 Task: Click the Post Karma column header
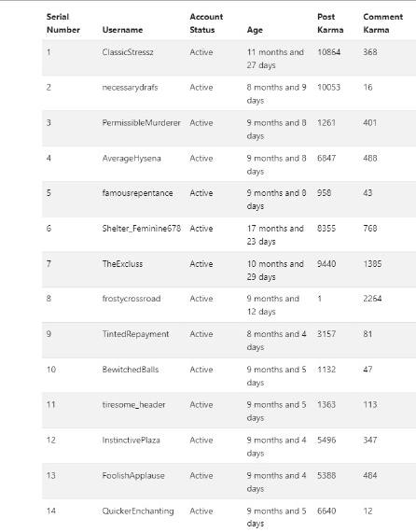[x=330, y=23]
